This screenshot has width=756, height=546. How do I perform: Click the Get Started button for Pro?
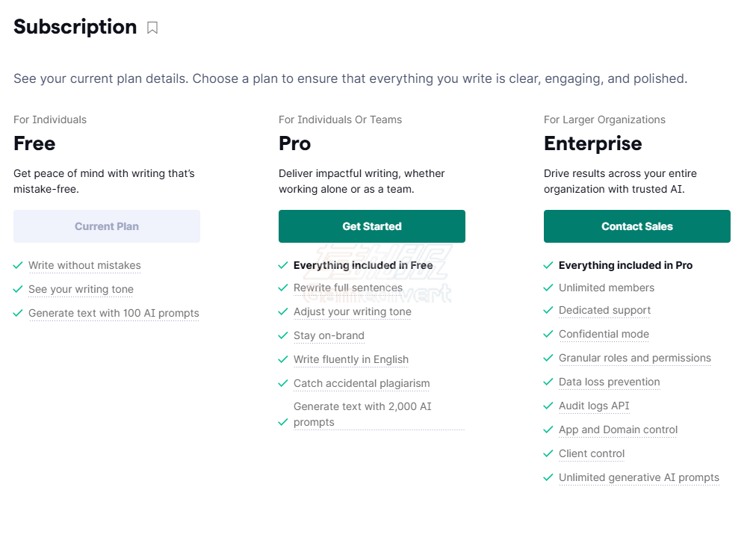pos(371,226)
